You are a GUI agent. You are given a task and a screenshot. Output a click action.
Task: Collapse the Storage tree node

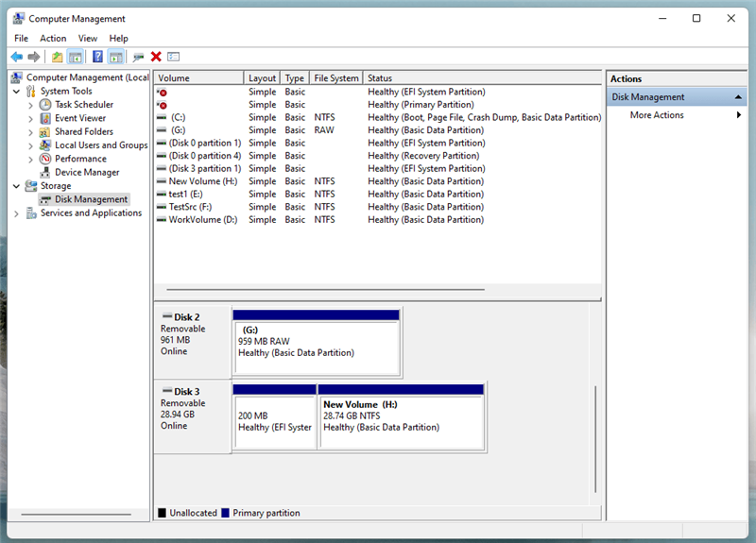(x=16, y=185)
